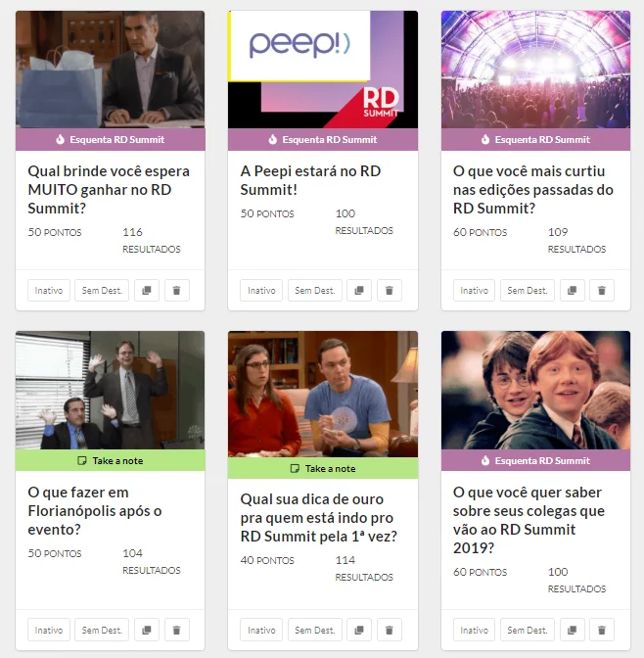The image size is (644, 658).
Task: Toggle 'Sem Dest.' on Florianópolis card
Action: [x=102, y=630]
